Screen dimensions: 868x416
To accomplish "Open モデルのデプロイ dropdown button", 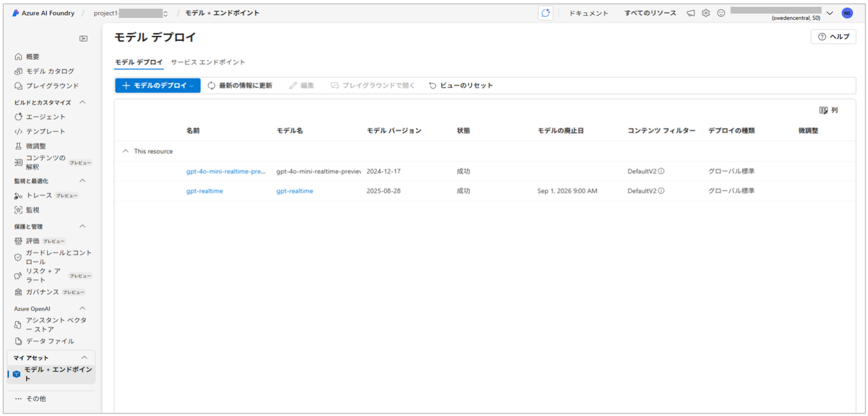I will (x=158, y=86).
